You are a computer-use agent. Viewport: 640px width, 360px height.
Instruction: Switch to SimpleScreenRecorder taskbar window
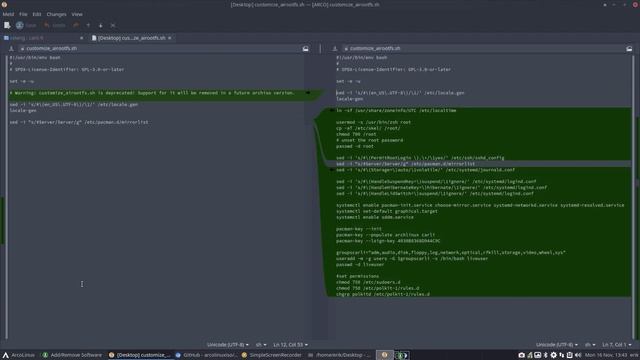tap(271, 355)
